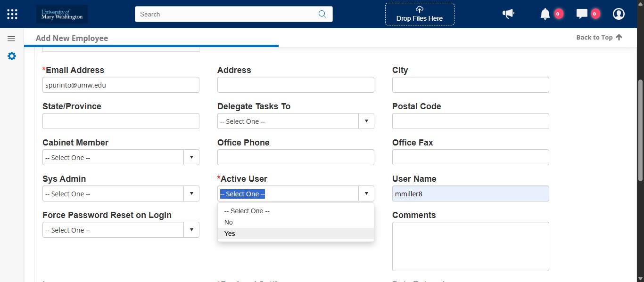Click the user profile account icon
The width and height of the screenshot is (644, 282).
coord(619,14)
